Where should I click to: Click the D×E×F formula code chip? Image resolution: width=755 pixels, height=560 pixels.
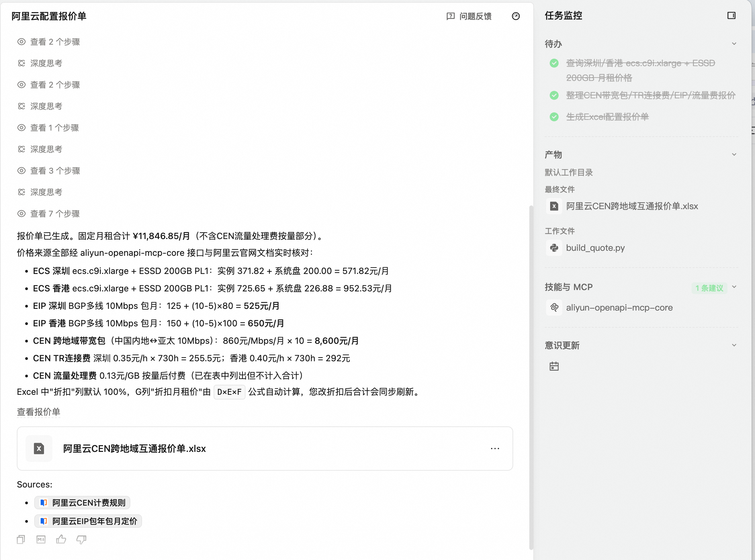coord(229,392)
